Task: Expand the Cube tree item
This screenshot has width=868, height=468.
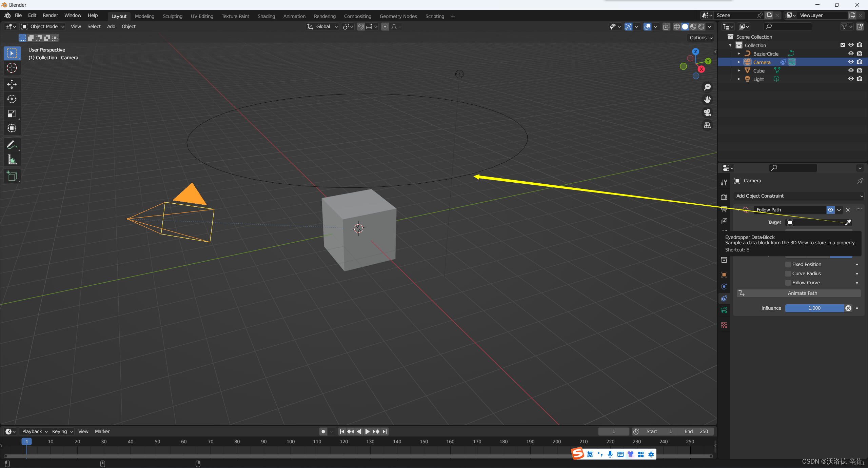Action: coord(739,70)
